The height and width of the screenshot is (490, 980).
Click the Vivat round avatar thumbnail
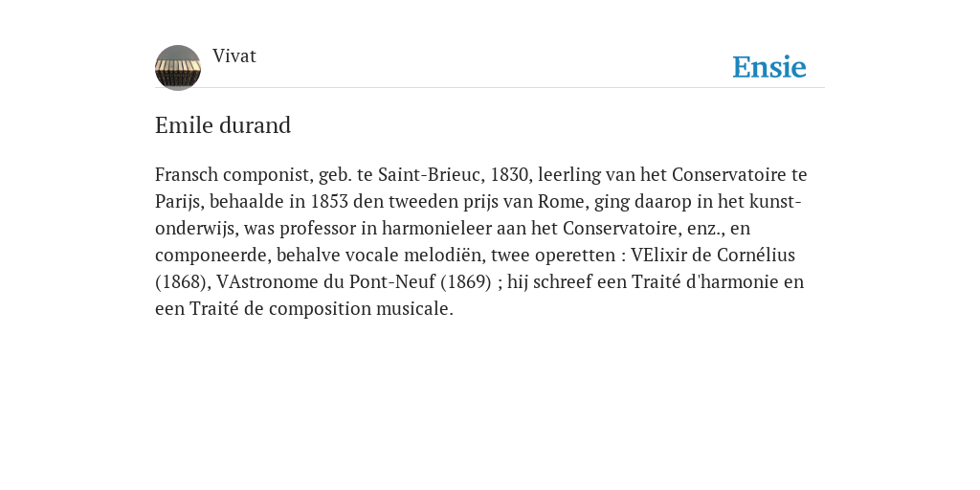(x=178, y=68)
